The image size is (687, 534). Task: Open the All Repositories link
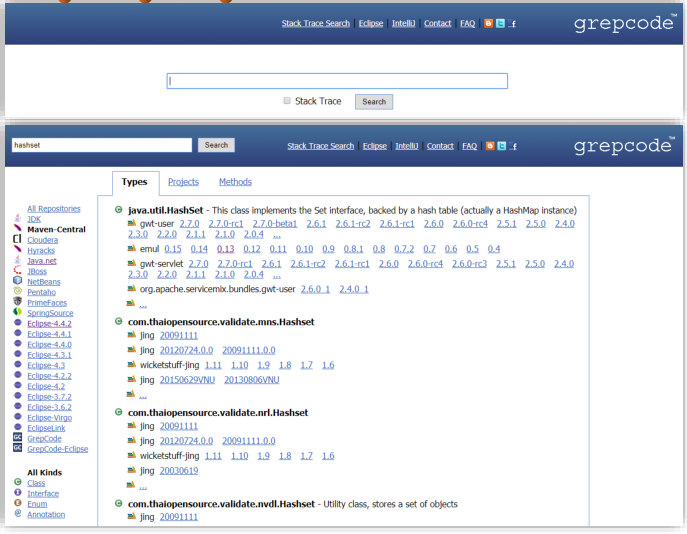point(54,209)
